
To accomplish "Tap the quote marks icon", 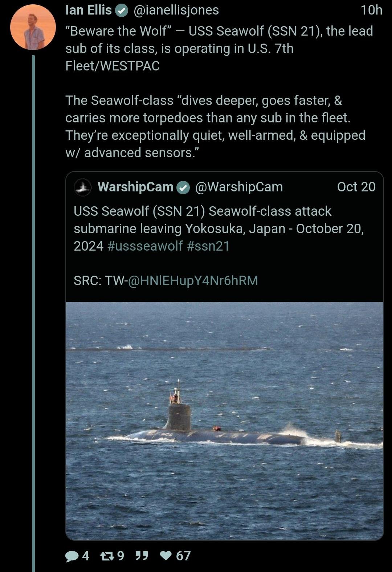I will [142, 556].
